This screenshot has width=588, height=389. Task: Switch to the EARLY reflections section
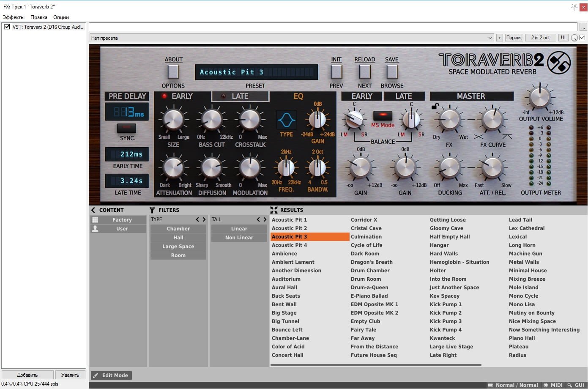click(183, 96)
